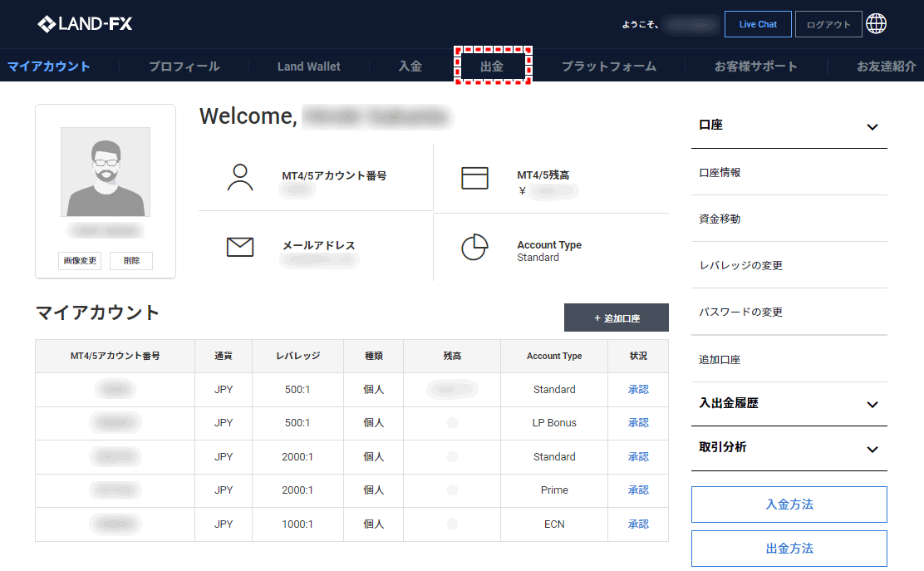
Task: Click 個人 in the Prime row
Action: click(374, 490)
